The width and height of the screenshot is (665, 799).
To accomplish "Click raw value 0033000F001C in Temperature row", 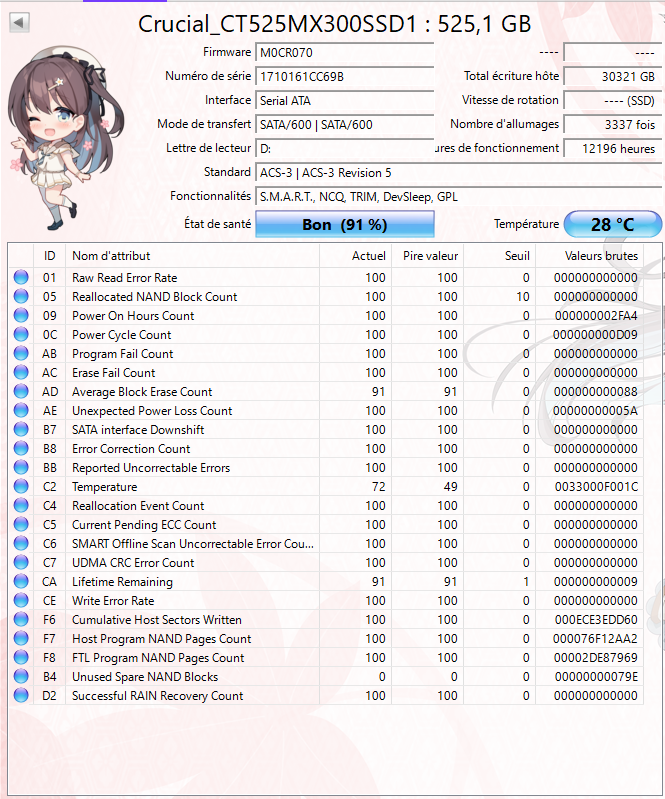I will pyautogui.click(x=596, y=487).
